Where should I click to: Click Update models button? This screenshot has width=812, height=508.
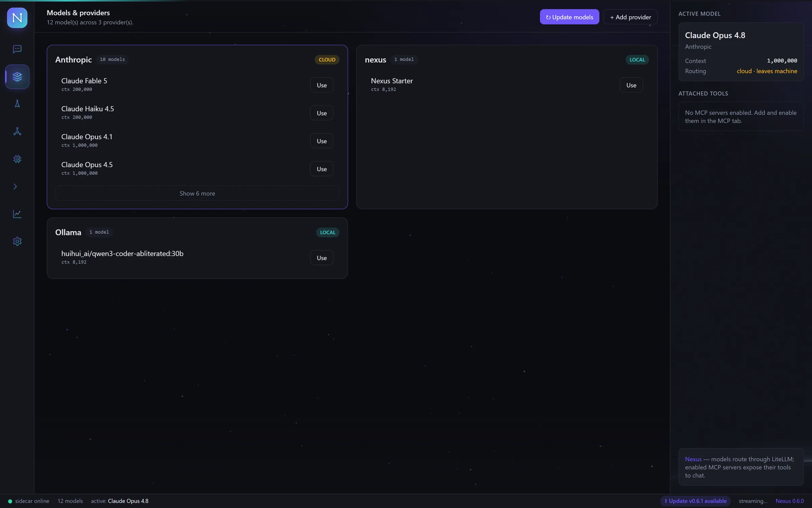coord(569,17)
